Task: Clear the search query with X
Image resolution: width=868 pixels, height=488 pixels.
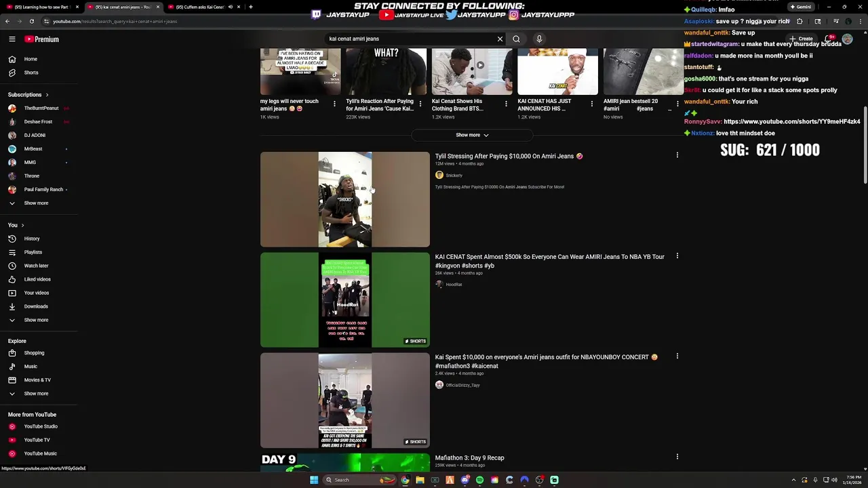Action: click(x=500, y=39)
